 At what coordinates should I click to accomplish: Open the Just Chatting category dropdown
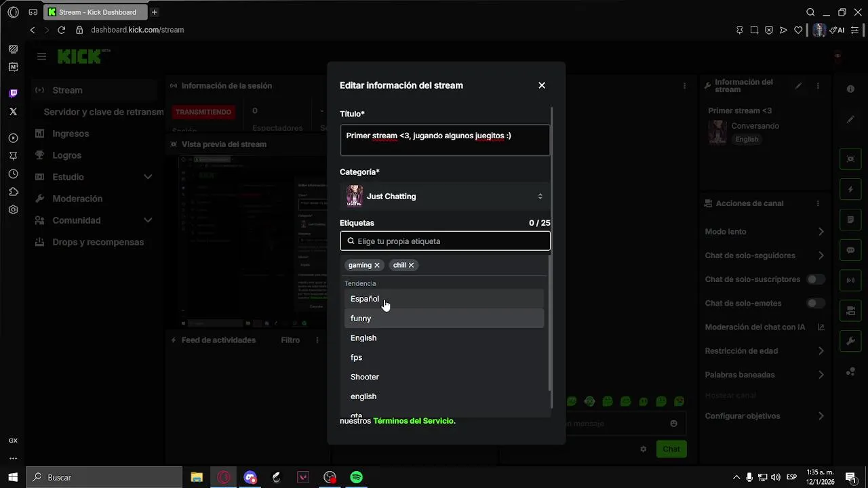[x=445, y=197]
